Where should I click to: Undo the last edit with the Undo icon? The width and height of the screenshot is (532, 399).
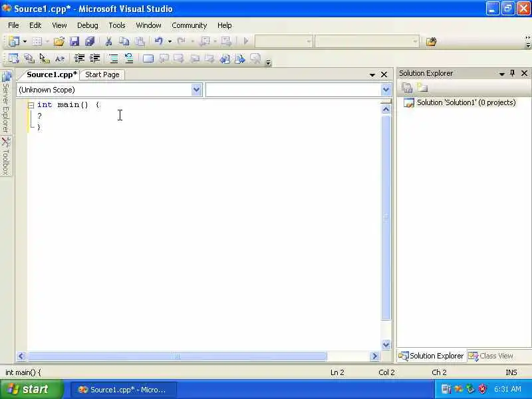(x=158, y=41)
